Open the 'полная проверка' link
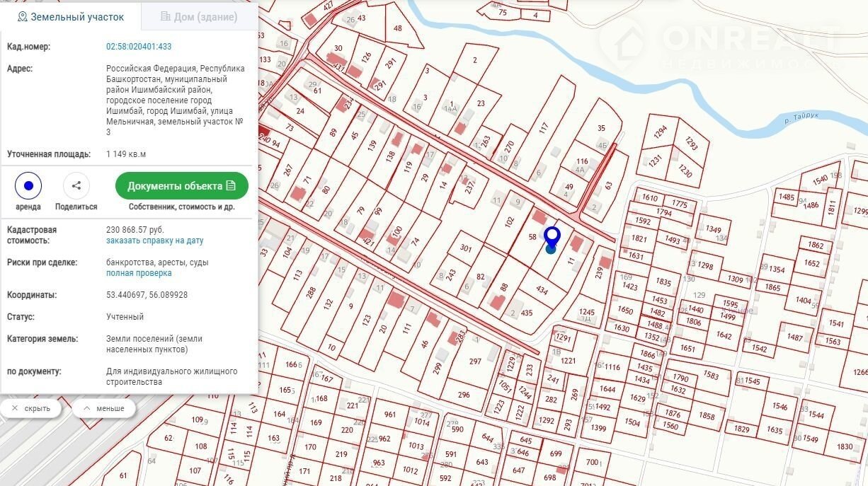This screenshot has width=868, height=486. click(x=139, y=273)
